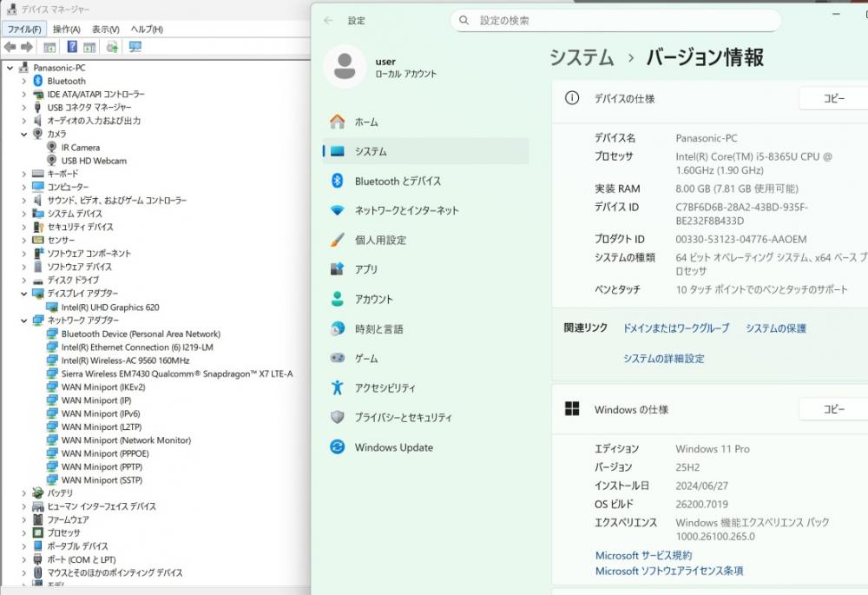Open Microsoft ソフトウェアライセンス条項 link
This screenshot has height=595, width=868.
(669, 571)
